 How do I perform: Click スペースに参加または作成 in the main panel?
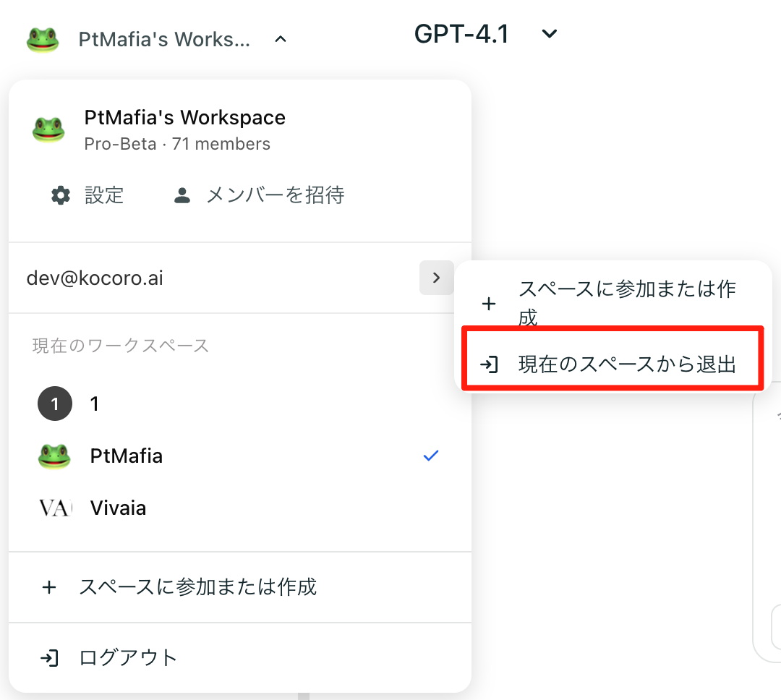pos(197,586)
